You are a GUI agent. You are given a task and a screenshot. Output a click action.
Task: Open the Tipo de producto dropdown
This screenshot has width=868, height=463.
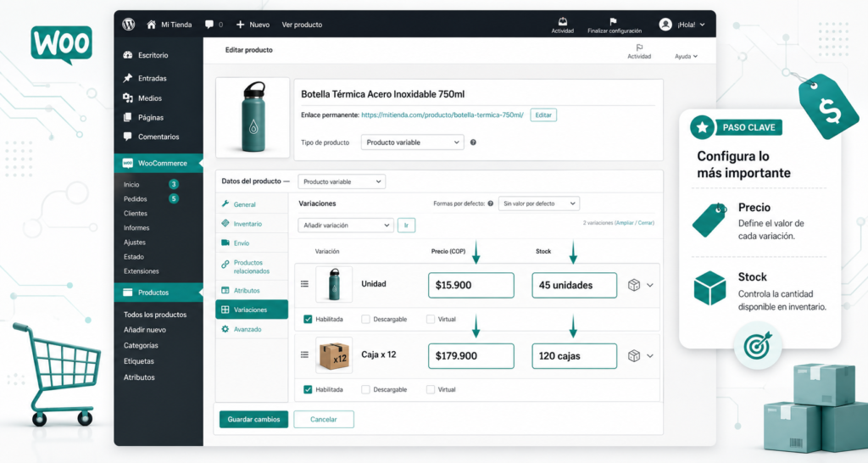[x=412, y=142]
